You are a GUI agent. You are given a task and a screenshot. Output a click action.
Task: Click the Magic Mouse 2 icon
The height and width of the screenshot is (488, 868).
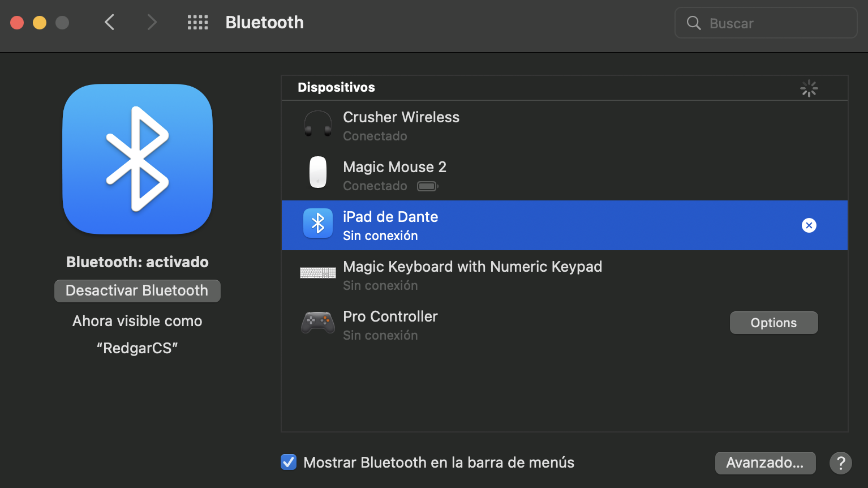pos(317,172)
